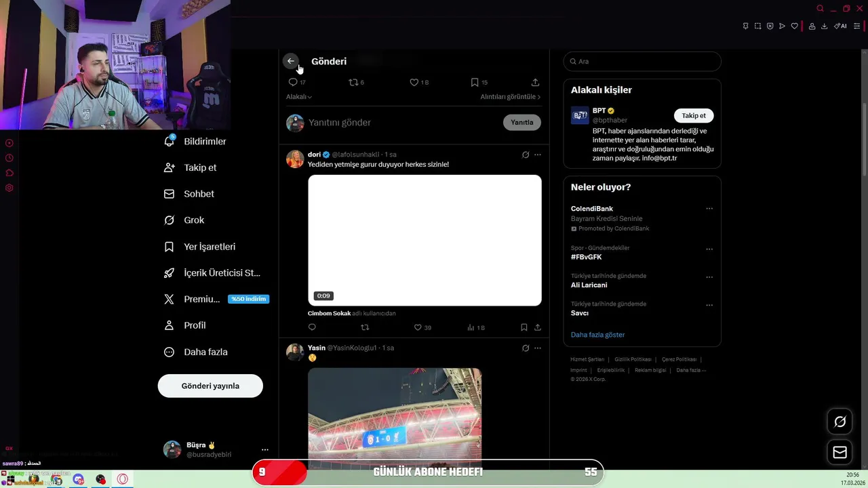Like dori's reply showing 39 likes

pyautogui.click(x=418, y=327)
